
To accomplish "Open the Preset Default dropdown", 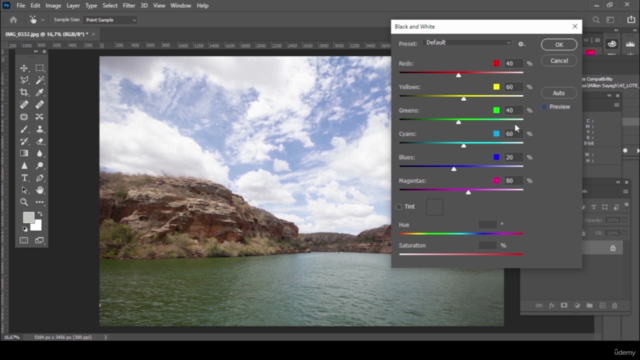I will click(x=468, y=42).
